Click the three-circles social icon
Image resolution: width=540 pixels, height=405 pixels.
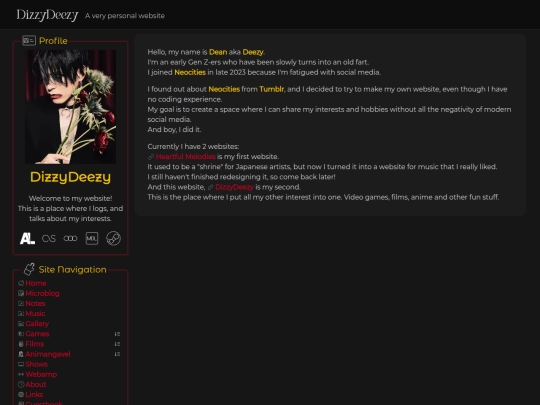pos(70,238)
